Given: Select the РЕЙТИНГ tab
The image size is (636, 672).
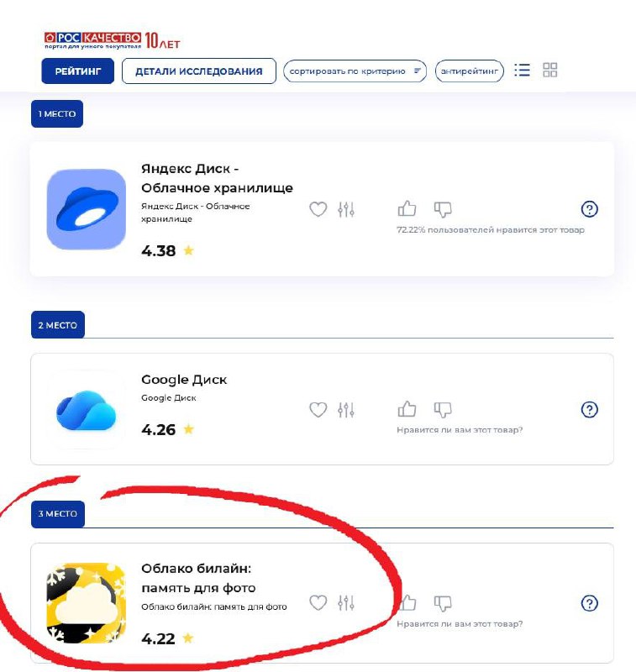Looking at the screenshot, I should point(77,71).
